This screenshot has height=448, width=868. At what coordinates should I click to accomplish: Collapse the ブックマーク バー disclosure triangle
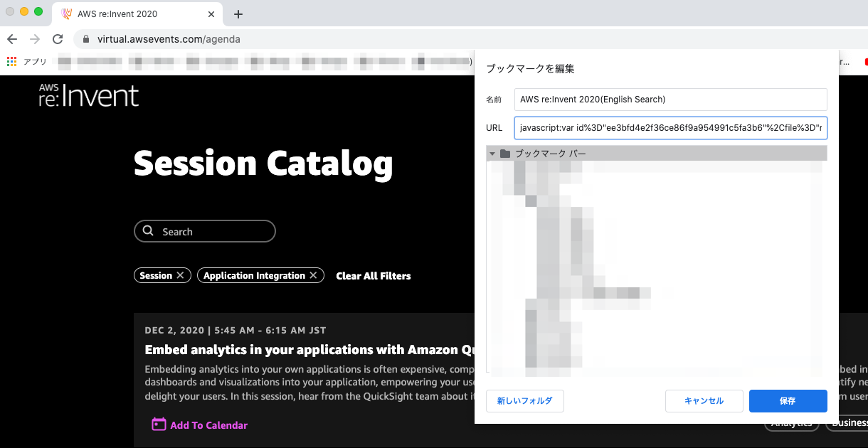coord(492,153)
